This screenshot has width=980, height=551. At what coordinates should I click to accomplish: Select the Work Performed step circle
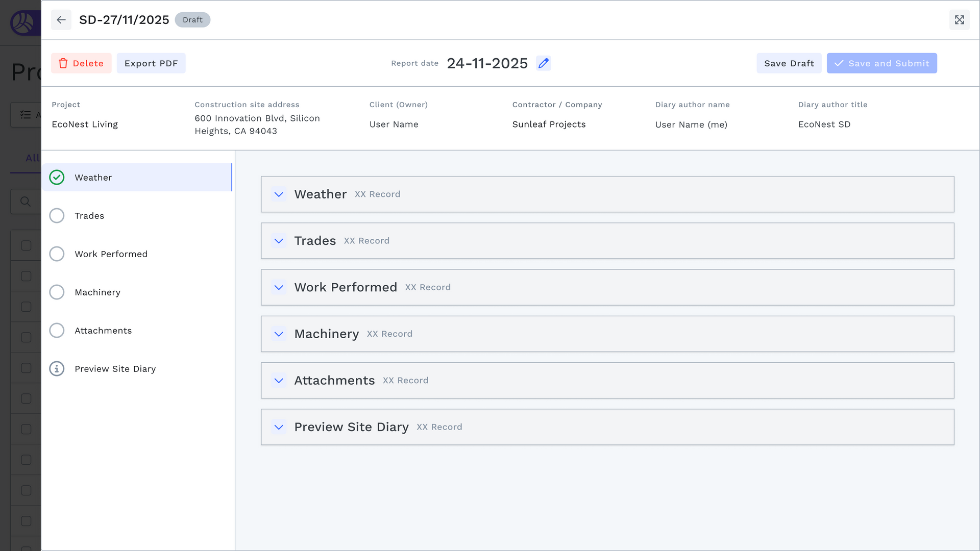tap(57, 254)
